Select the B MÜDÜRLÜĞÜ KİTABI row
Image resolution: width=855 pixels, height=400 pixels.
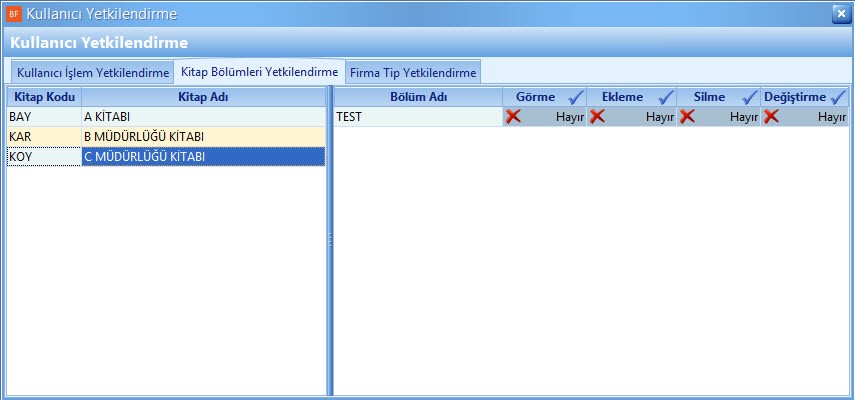pos(203,136)
